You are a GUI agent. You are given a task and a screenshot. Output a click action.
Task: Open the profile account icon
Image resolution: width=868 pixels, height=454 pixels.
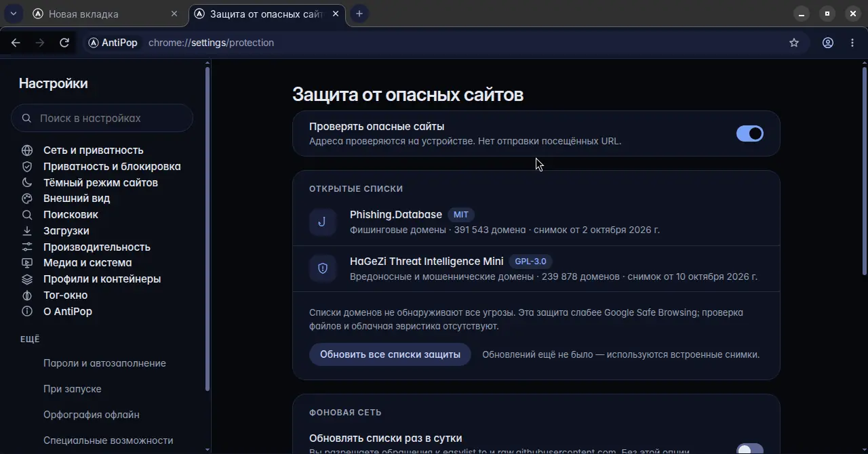[828, 43]
